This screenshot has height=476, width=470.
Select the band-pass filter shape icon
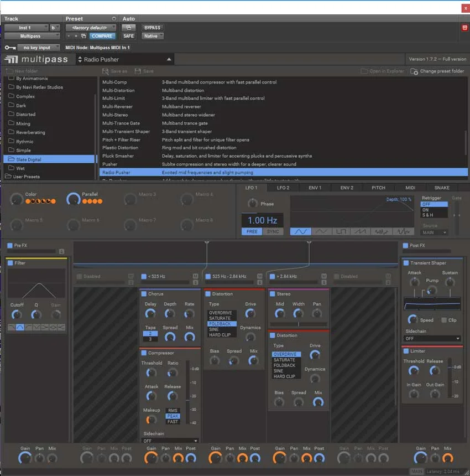point(20,327)
